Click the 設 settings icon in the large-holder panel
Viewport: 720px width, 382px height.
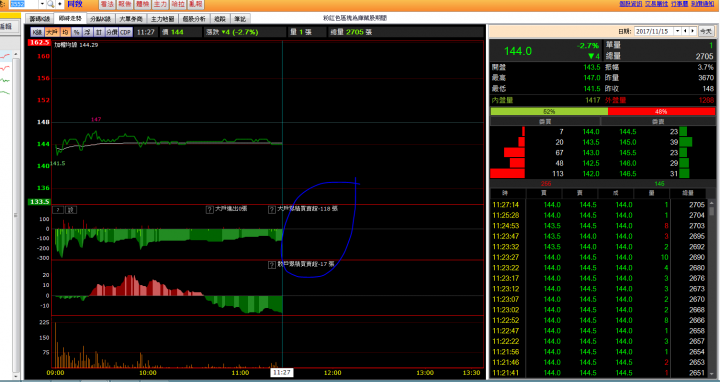point(71,210)
